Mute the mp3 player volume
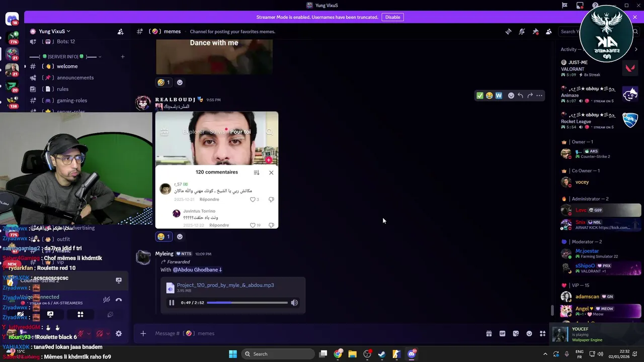The width and height of the screenshot is (644, 362). tap(294, 303)
